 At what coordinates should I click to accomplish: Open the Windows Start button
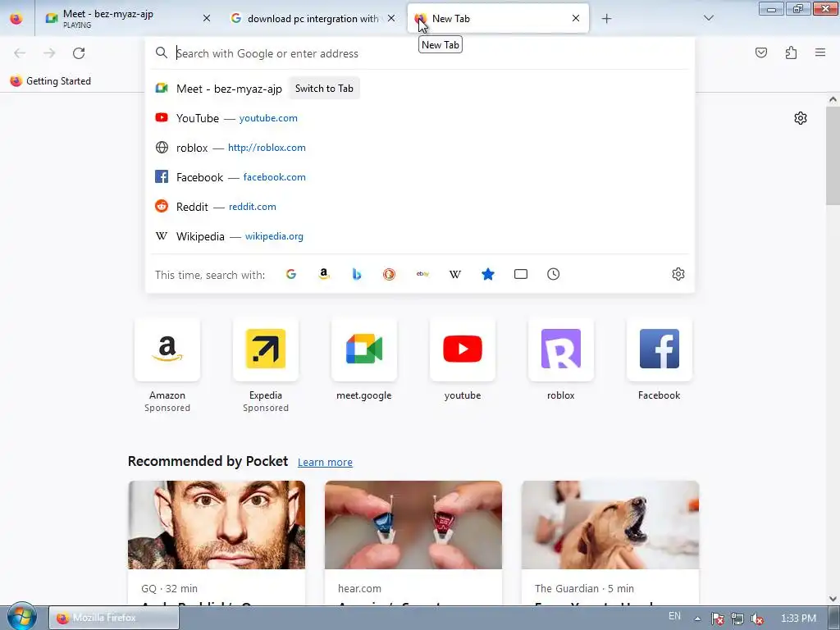coord(21,617)
